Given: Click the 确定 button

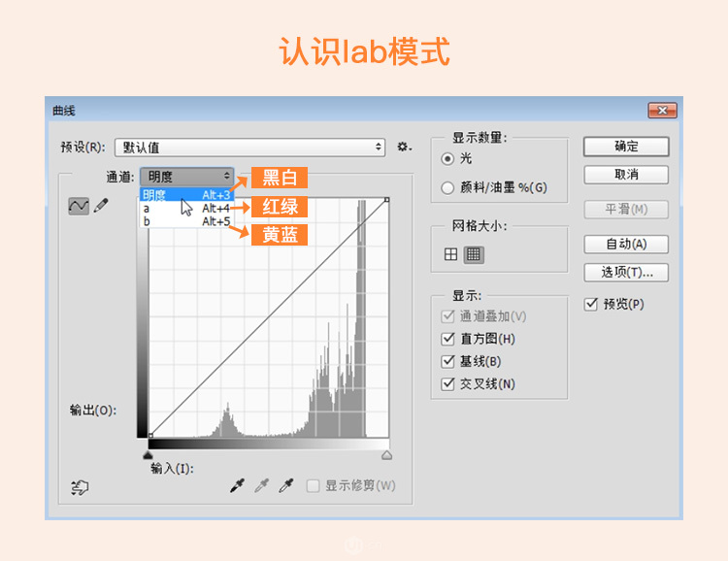Looking at the screenshot, I should coord(626,147).
